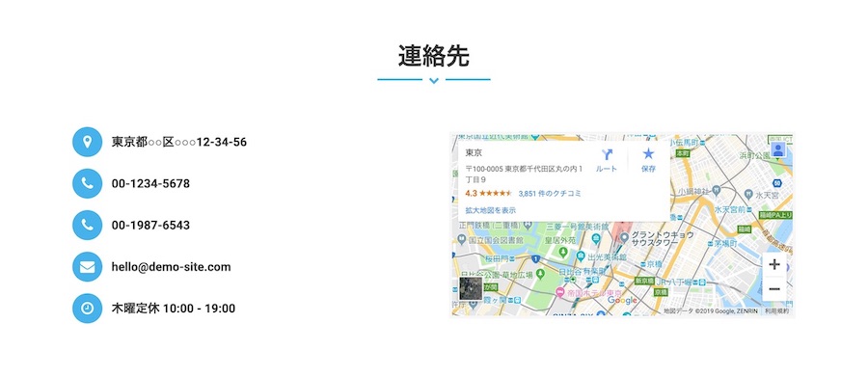This screenshot has height=377, width=868.
Task: Zoom out the map with minus button
Action: click(774, 289)
